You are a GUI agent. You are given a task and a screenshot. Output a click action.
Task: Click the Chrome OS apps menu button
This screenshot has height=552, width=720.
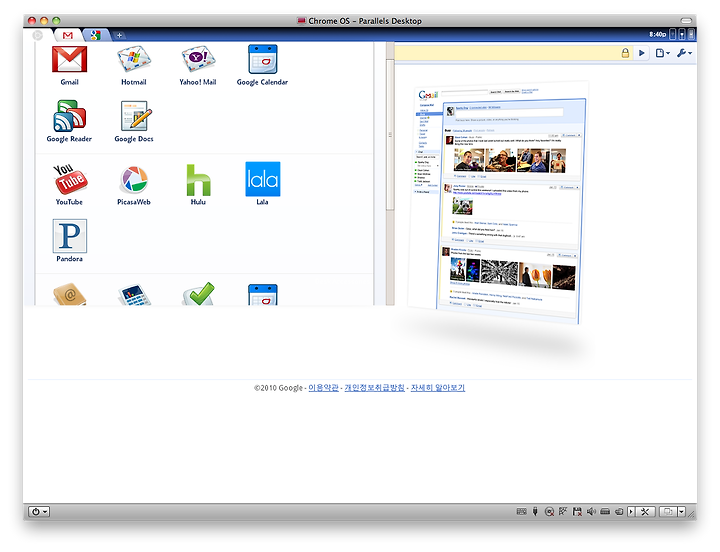(x=38, y=35)
